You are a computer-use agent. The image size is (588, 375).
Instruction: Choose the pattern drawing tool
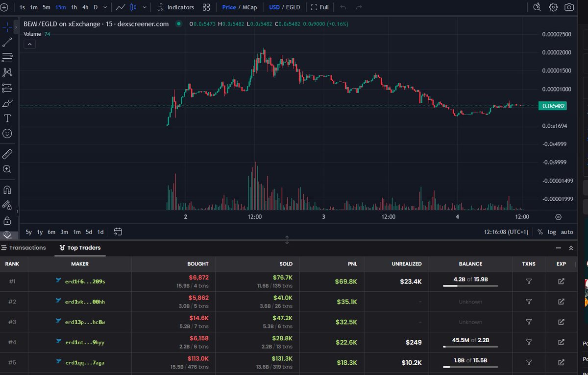point(7,72)
